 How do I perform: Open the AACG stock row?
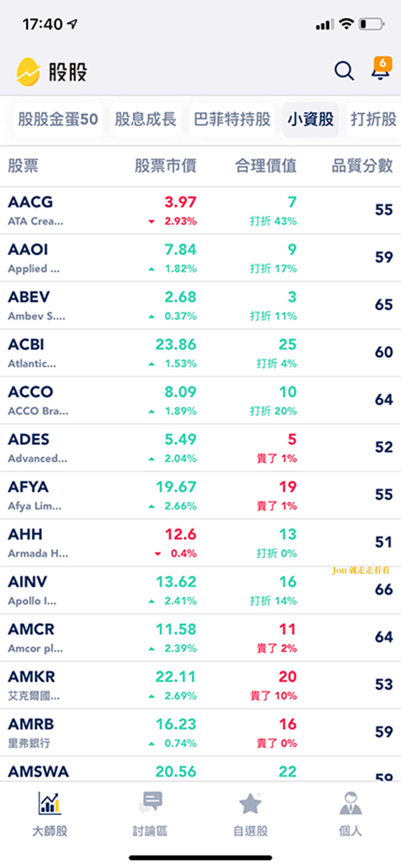[x=200, y=210]
